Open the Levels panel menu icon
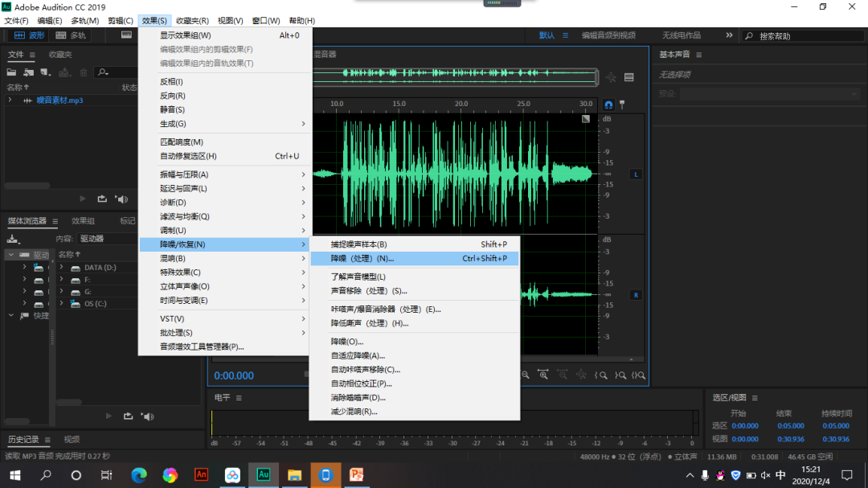Screen dimensions: 868x488 click(x=239, y=398)
